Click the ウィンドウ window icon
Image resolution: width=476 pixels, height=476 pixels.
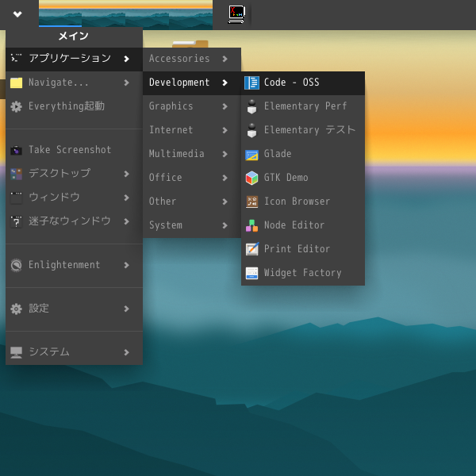click(16, 198)
